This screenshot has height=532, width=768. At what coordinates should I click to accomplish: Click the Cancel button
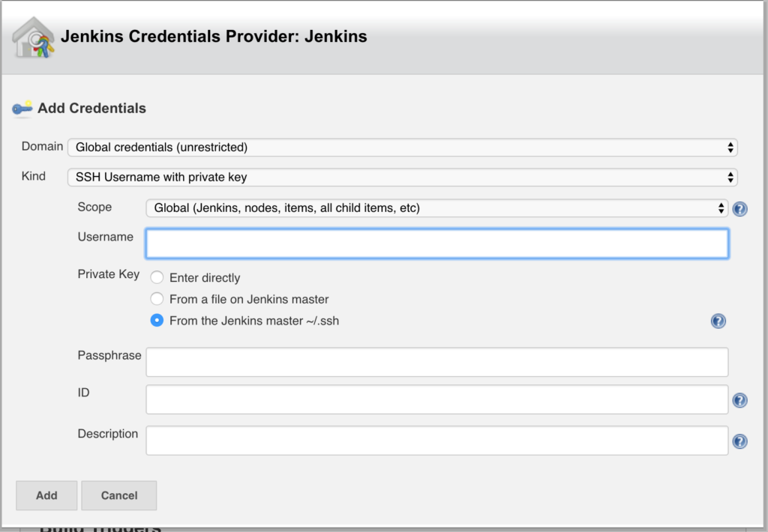(x=119, y=495)
